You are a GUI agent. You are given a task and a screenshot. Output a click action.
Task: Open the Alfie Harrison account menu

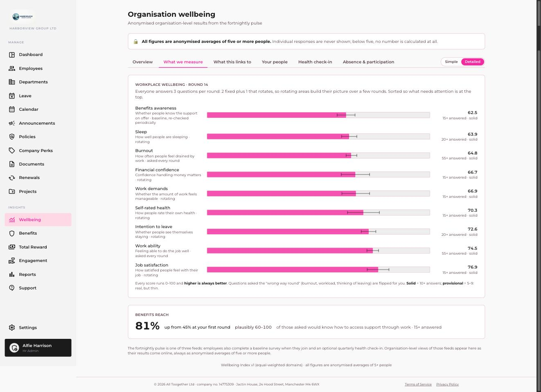click(38, 348)
